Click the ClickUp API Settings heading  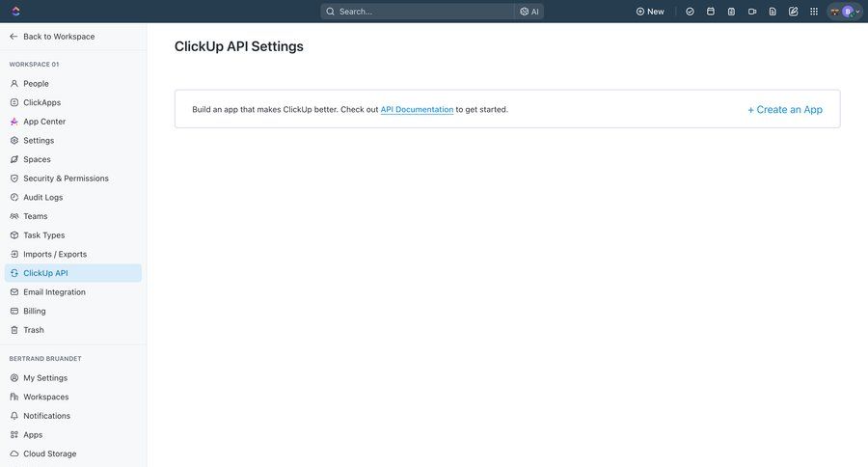click(x=238, y=46)
